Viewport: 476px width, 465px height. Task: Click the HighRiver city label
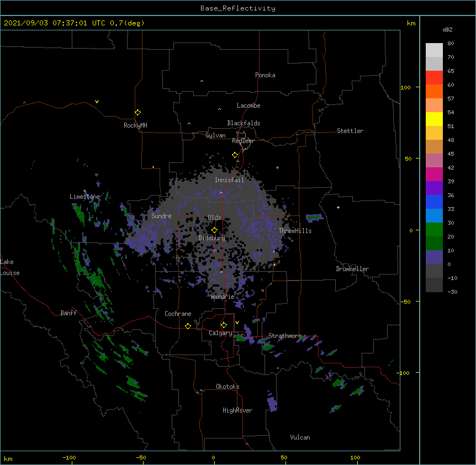(237, 410)
